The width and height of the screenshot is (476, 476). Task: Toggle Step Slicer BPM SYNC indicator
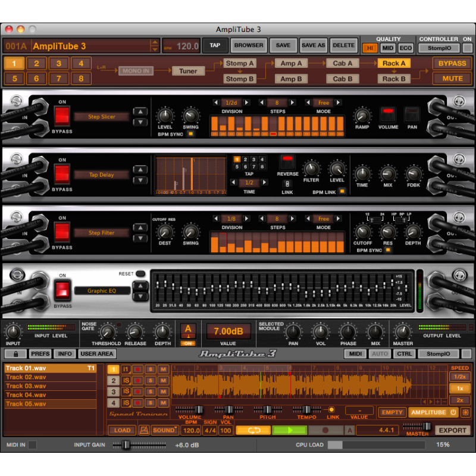pos(190,133)
